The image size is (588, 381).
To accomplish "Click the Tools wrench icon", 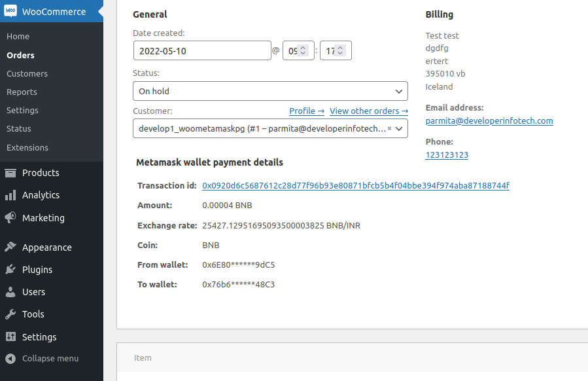I will click(x=10, y=314).
